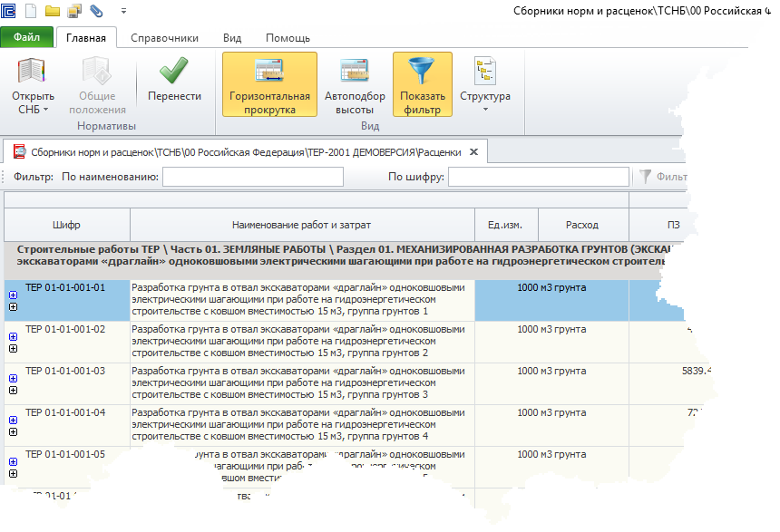Viewport: 780px width, 532px height.
Task: Open the Файл menu
Action: coord(26,38)
